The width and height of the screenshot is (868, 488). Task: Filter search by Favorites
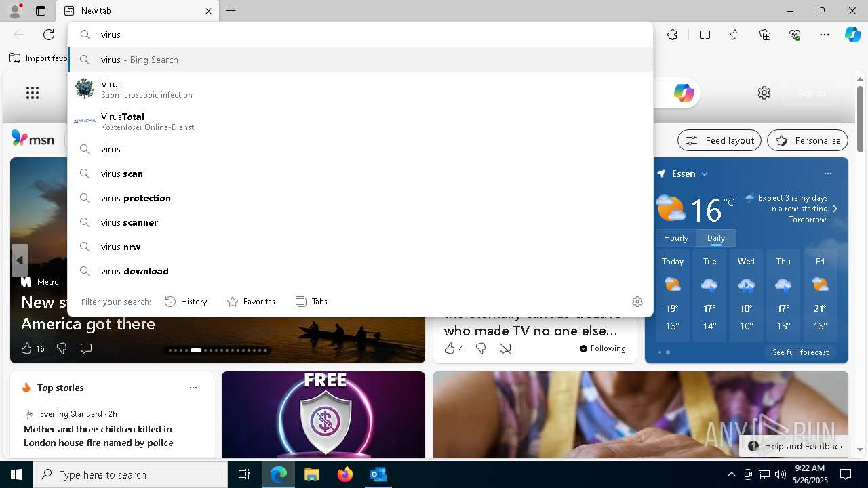tap(251, 302)
